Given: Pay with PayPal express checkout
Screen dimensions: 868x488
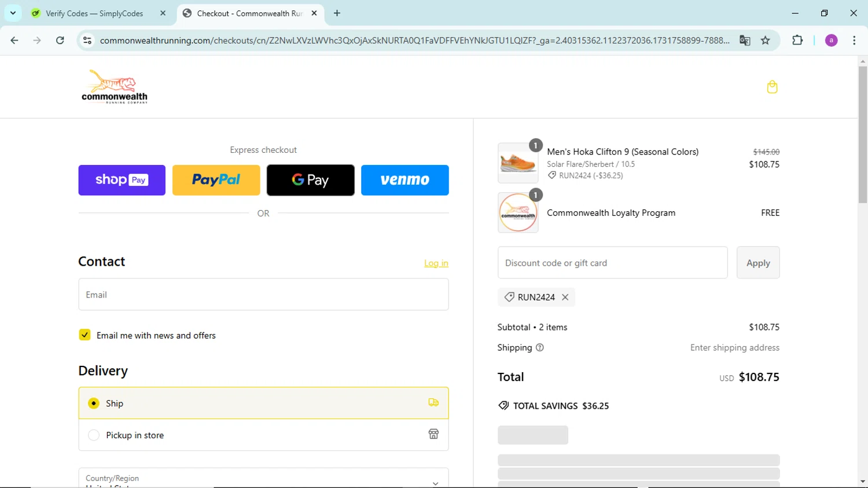Looking at the screenshot, I should (216, 180).
